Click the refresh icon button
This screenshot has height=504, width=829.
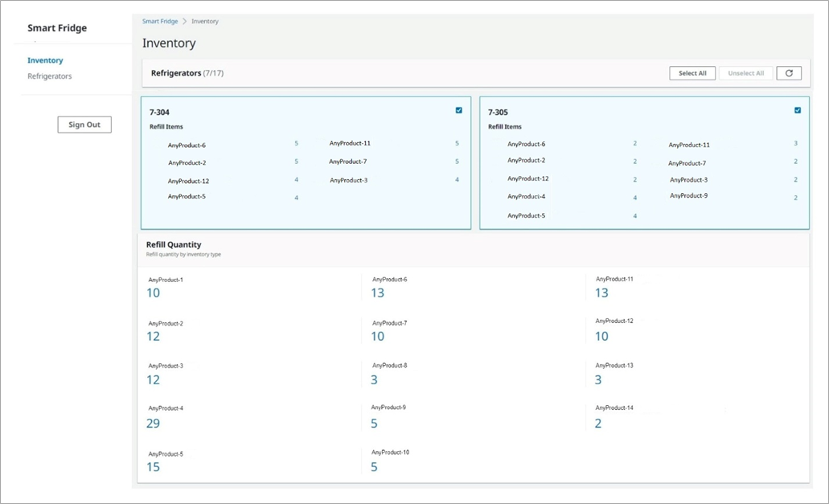(789, 73)
